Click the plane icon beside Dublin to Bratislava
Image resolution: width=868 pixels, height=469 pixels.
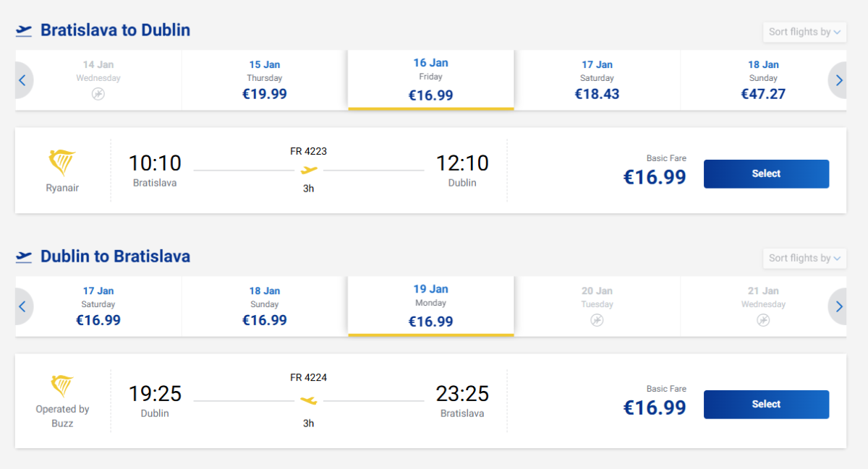(x=24, y=257)
